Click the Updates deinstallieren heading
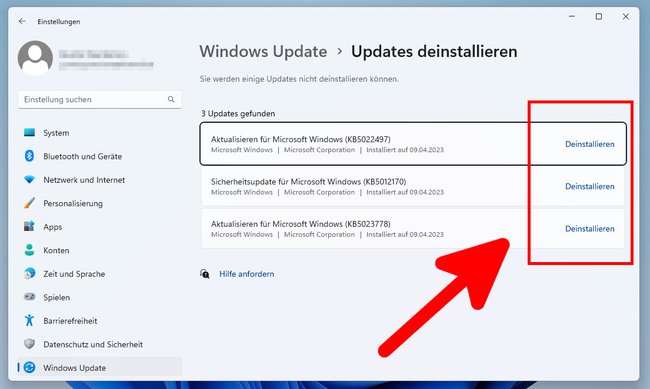The height and width of the screenshot is (389, 650). coord(434,51)
